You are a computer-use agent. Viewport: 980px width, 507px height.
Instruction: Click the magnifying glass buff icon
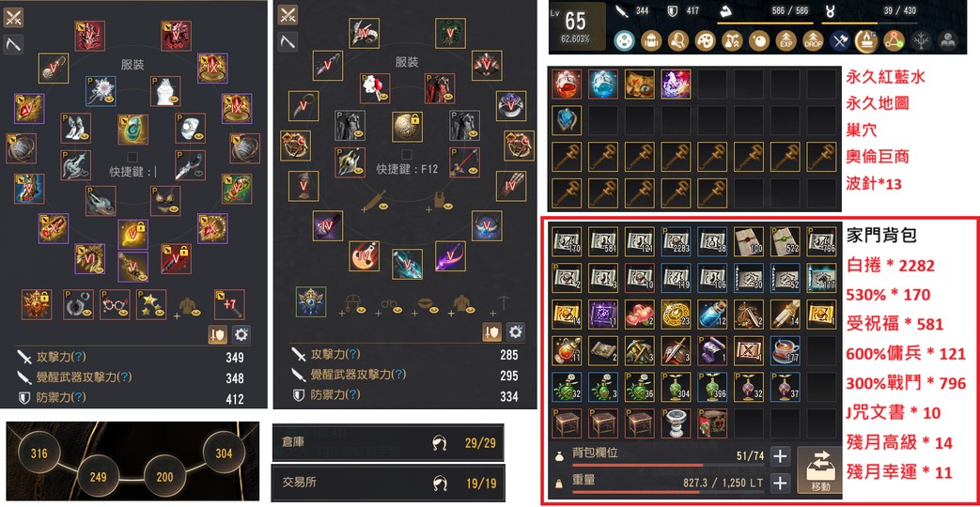click(677, 40)
